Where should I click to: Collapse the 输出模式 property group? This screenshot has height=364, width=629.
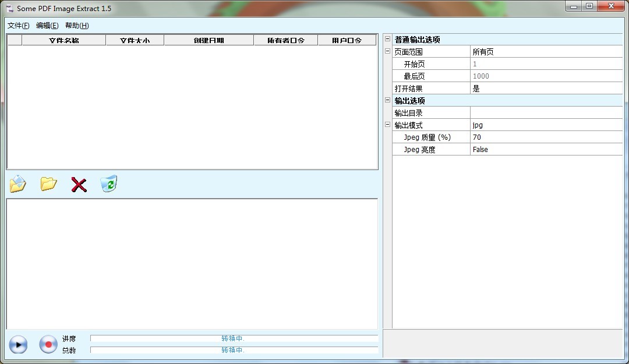pyautogui.click(x=388, y=125)
